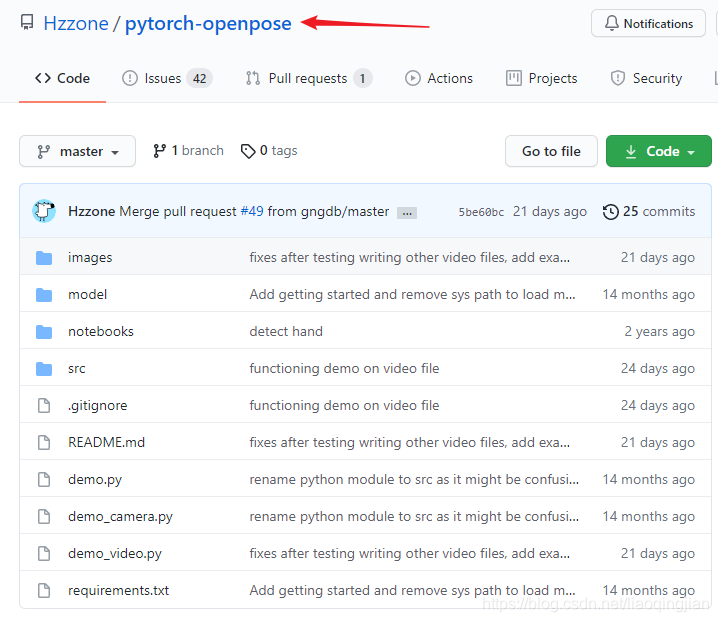The height and width of the screenshot is (622, 718).
Task: Click folder icon beside model
Action: pyautogui.click(x=44, y=295)
